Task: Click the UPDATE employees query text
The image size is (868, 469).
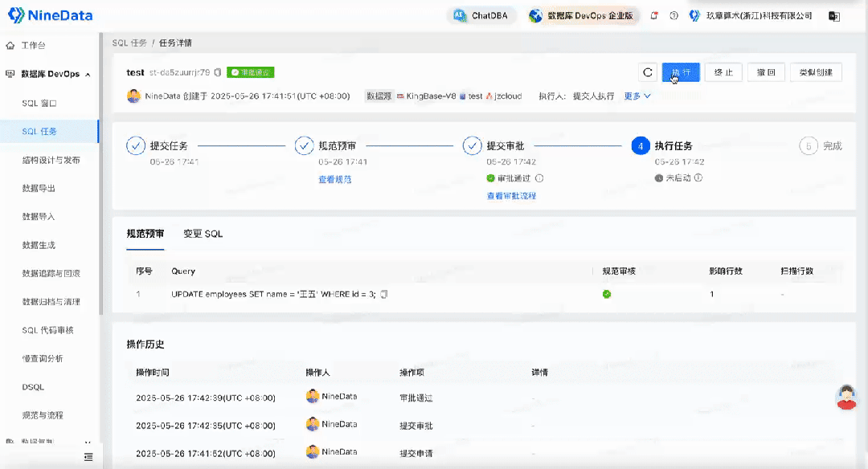Action: [x=273, y=294]
